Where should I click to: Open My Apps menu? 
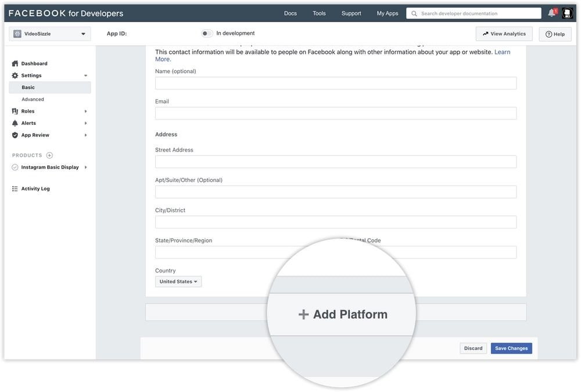tap(387, 13)
